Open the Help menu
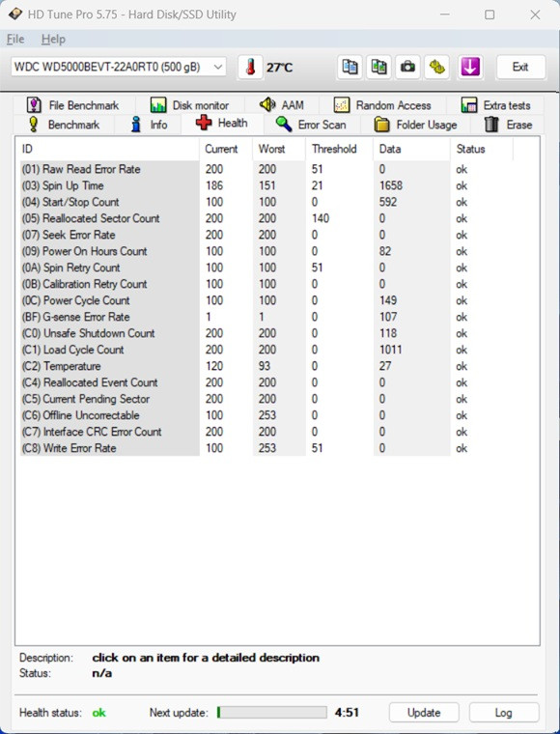 53,40
